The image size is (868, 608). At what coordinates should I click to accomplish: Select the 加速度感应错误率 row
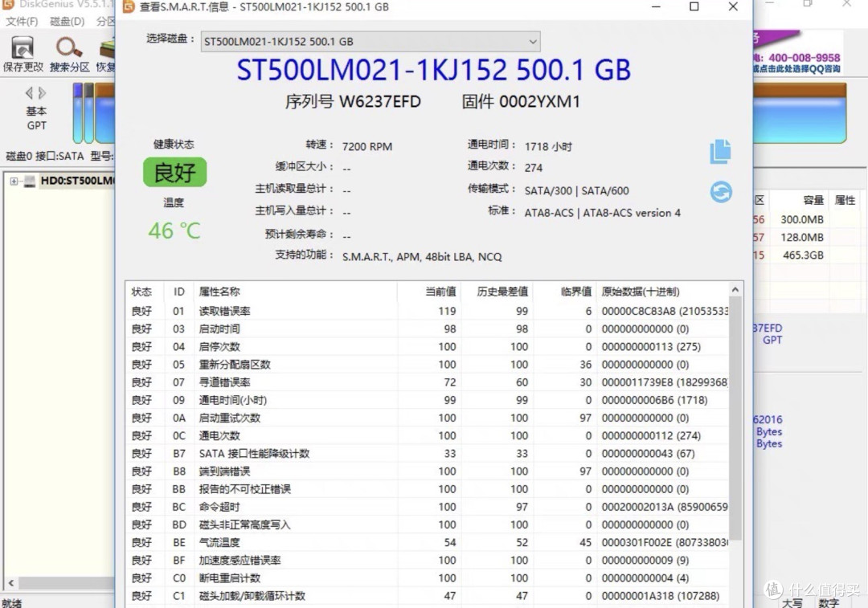click(428, 560)
